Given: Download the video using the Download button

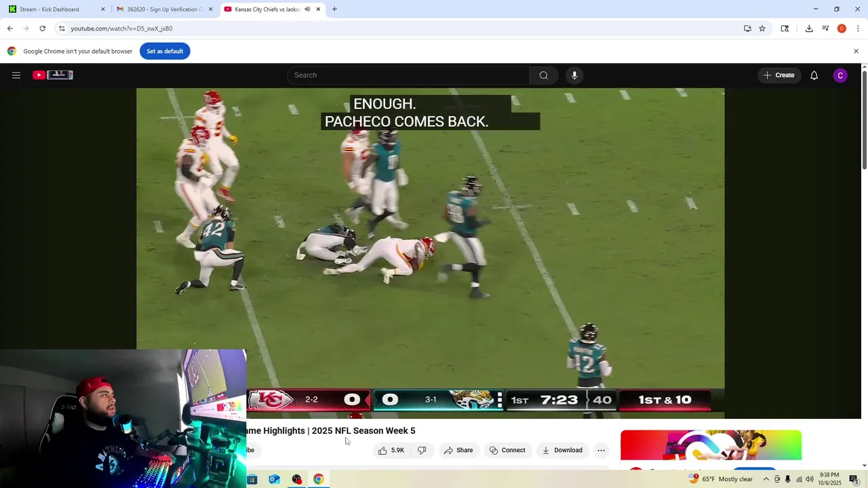Looking at the screenshot, I should coord(562,450).
